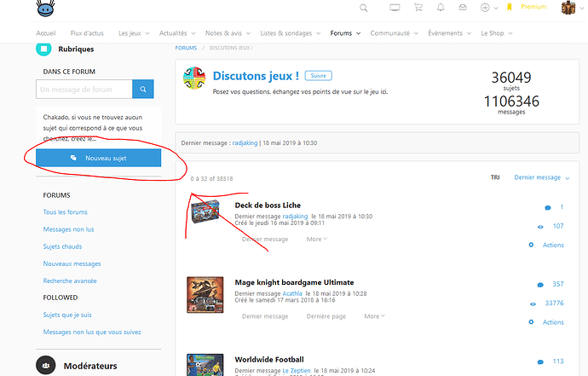Click the Premium bookmark icon
Screen dimensions: 588x376
click(x=510, y=7)
